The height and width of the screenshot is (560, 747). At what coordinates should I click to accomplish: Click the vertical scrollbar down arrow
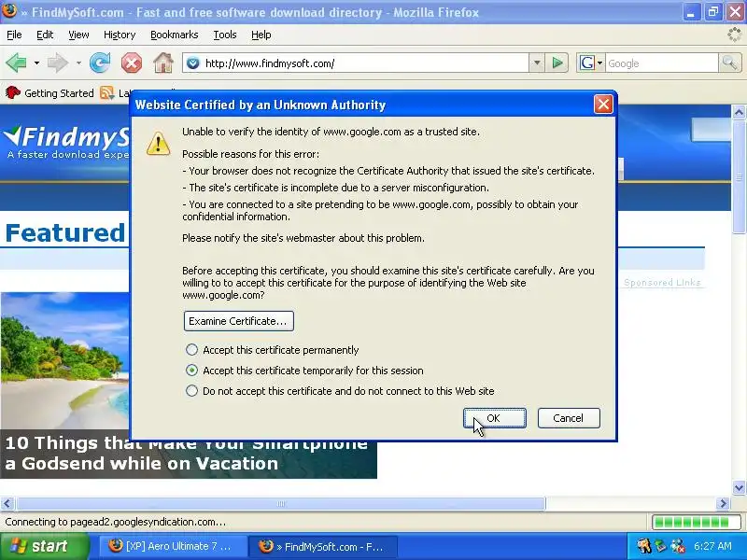[x=739, y=487]
